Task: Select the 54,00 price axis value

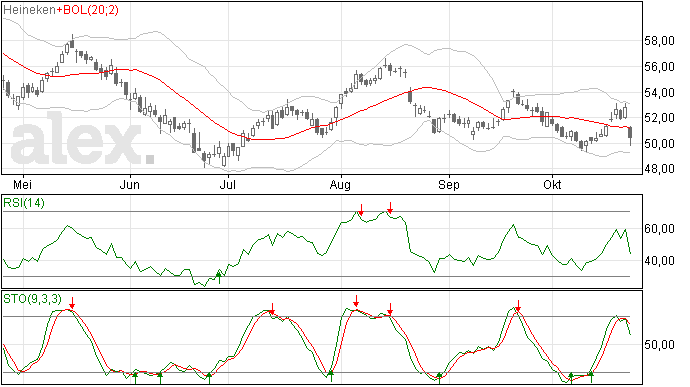Action: coord(659,92)
